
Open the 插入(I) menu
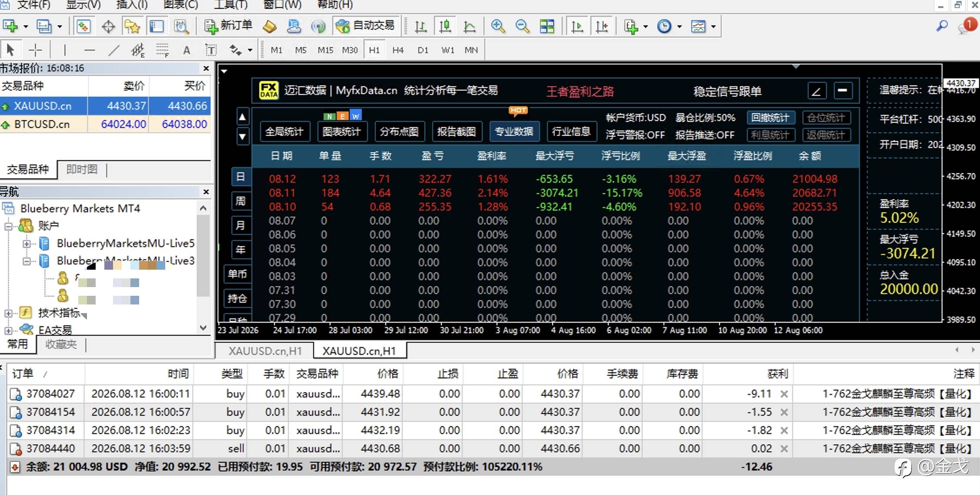coord(132,5)
